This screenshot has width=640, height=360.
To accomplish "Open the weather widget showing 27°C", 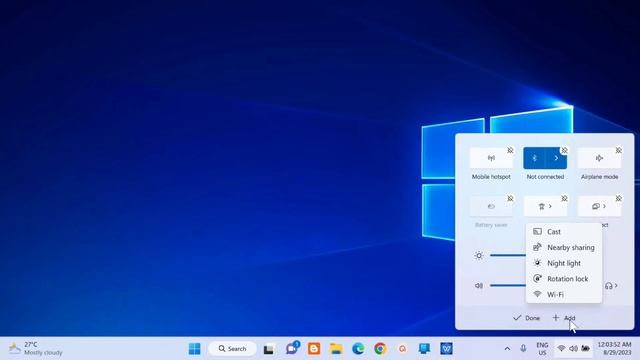I will click(x=36, y=349).
